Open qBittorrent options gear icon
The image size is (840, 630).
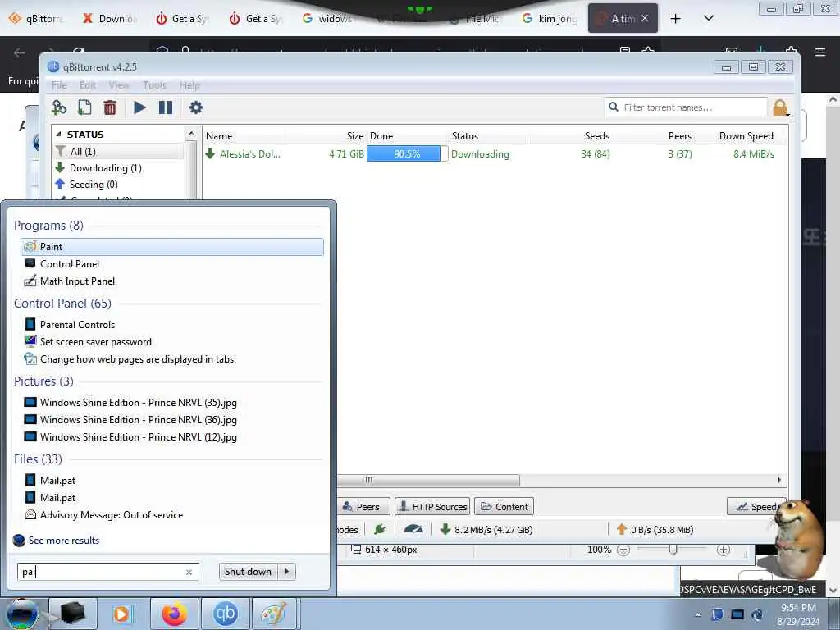click(x=195, y=107)
